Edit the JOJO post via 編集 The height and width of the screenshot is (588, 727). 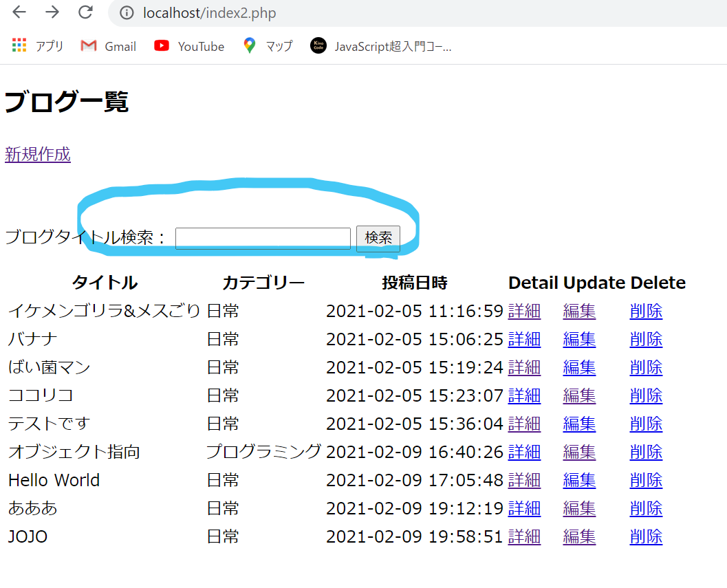(579, 537)
